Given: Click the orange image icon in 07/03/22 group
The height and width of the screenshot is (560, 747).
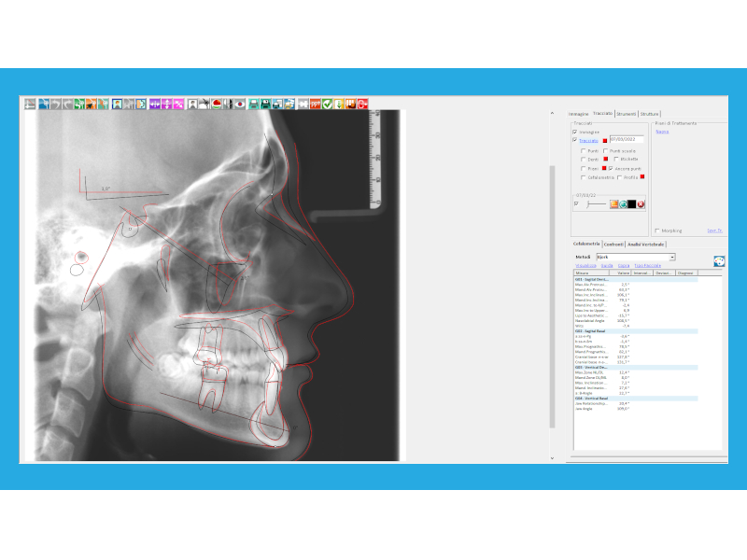Looking at the screenshot, I should point(614,204).
